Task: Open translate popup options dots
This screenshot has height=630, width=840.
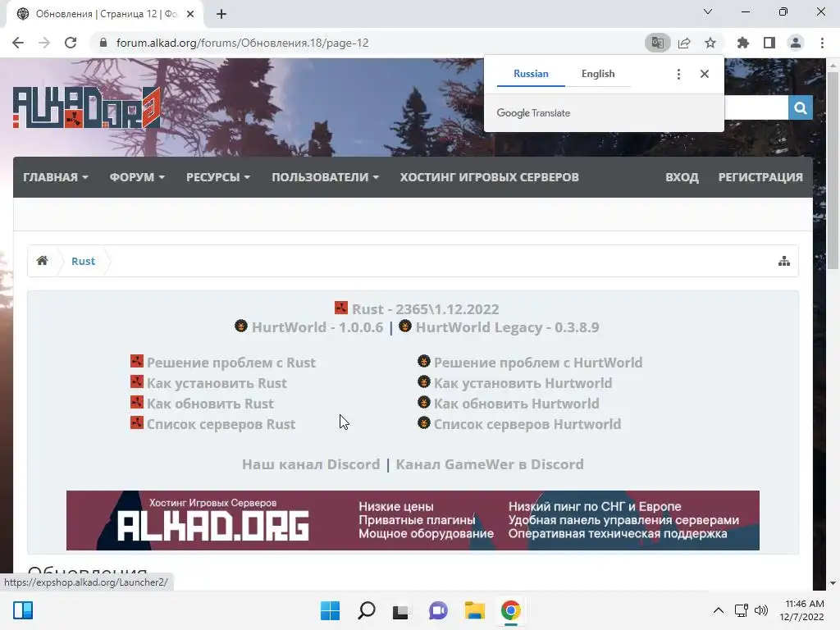Action: 678,74
